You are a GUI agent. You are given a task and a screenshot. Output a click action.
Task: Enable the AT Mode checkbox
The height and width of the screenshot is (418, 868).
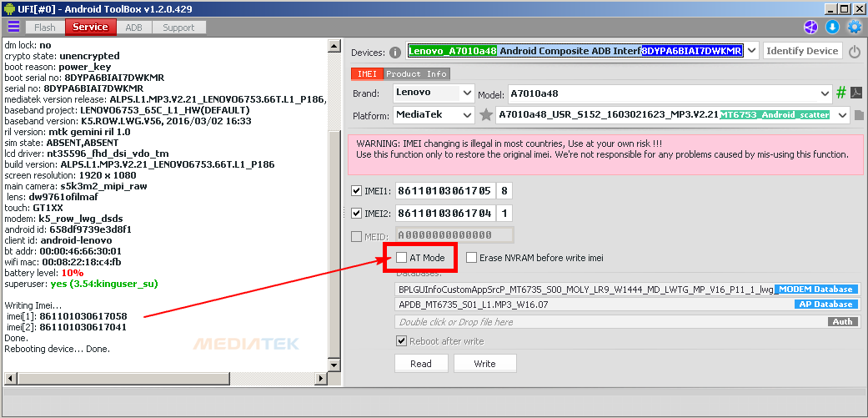click(401, 258)
